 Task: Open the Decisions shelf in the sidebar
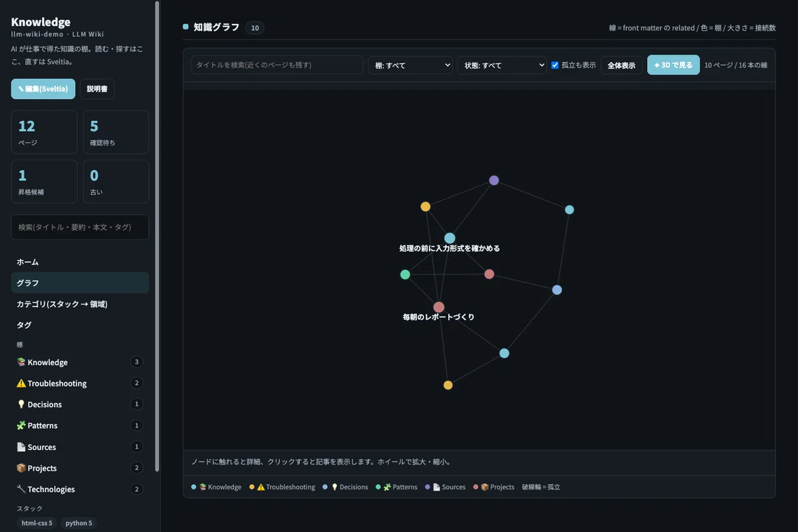(x=80, y=404)
